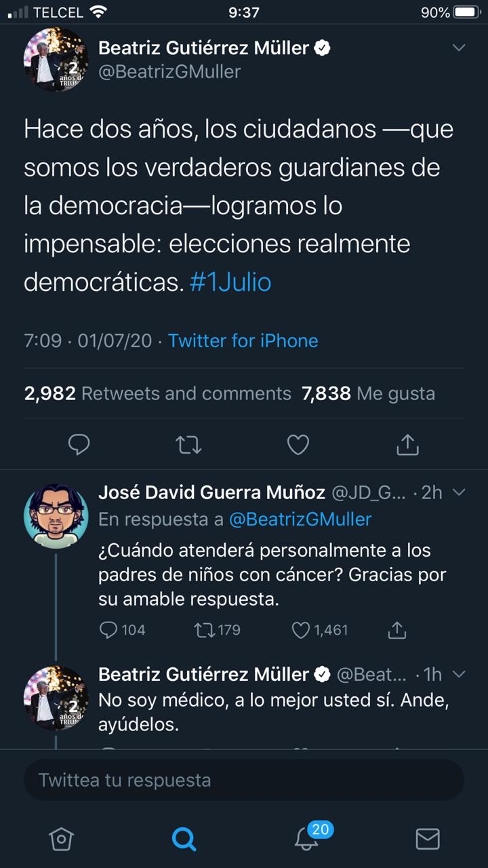The width and height of the screenshot is (488, 868).
Task: Retweet Beatriz's main tweet
Action: pyautogui.click(x=188, y=445)
